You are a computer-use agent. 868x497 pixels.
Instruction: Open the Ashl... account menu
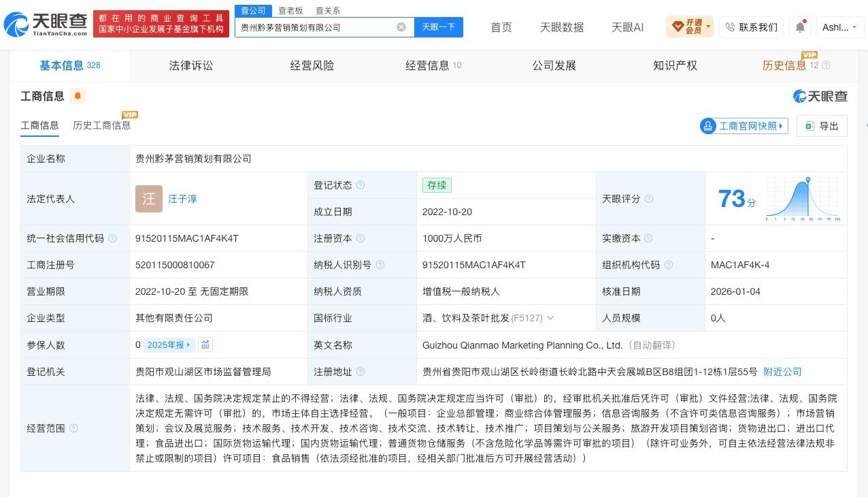coord(839,27)
